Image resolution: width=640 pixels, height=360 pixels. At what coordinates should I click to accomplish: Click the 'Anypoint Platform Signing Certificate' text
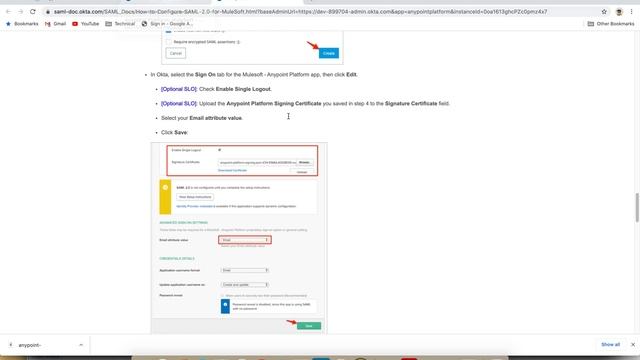point(273,104)
